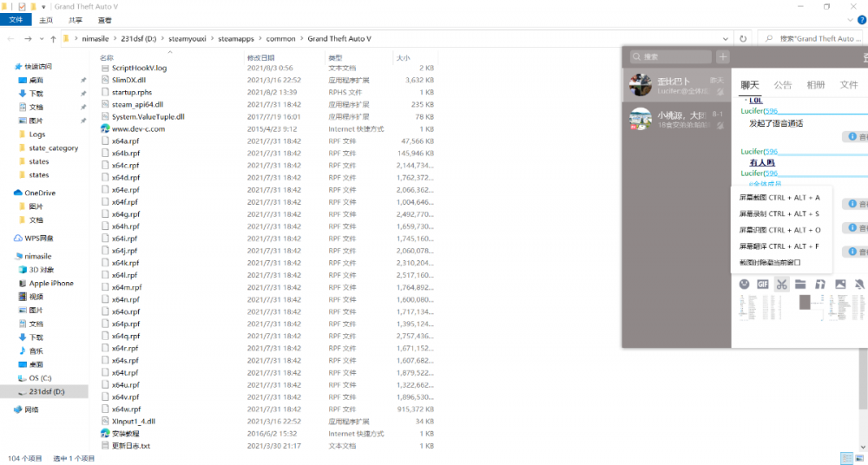Screen dimensions: 868x465
Task: Go forward using Explorer's forward arrow
Action: pos(28,39)
